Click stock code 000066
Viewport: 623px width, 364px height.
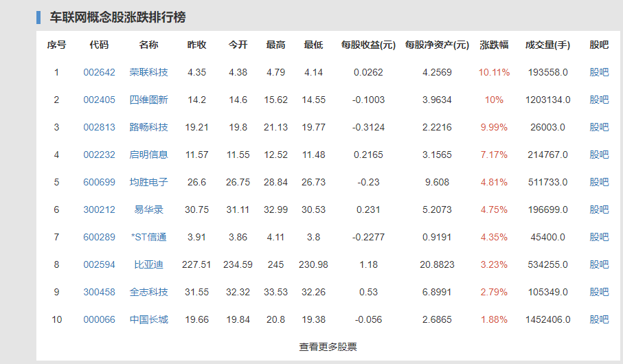coord(99,319)
